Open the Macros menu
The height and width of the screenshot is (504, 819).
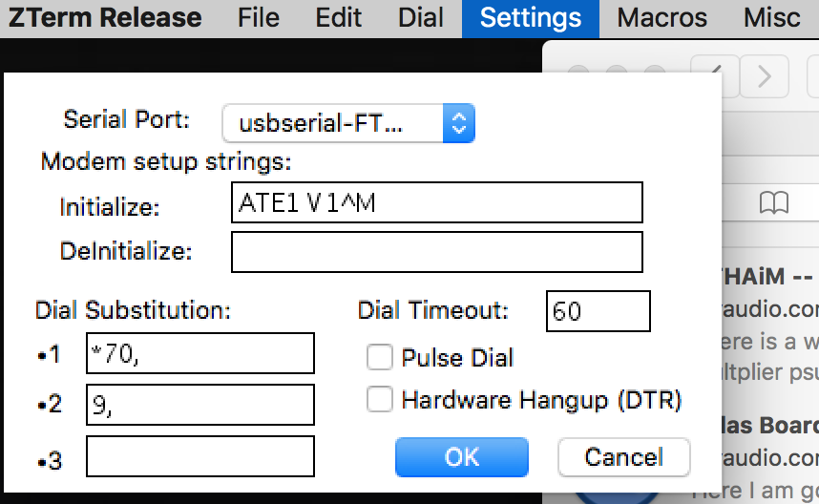pos(661,18)
